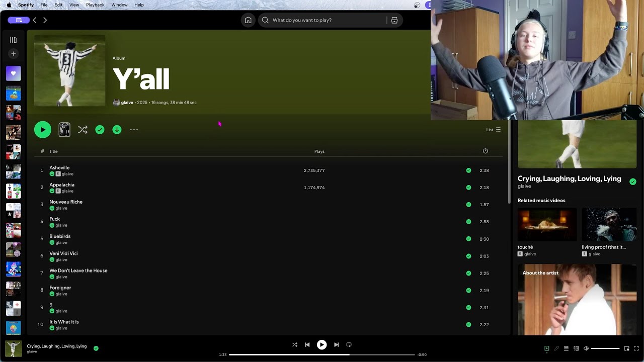This screenshot has width=644, height=362.
Task: Navigate forward with the right arrow
Action: point(45,20)
